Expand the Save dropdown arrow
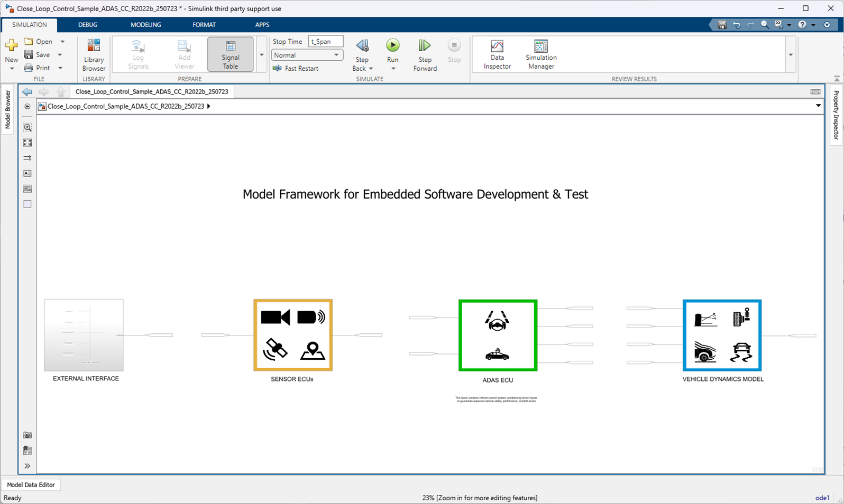This screenshot has width=844, height=504. coord(60,54)
